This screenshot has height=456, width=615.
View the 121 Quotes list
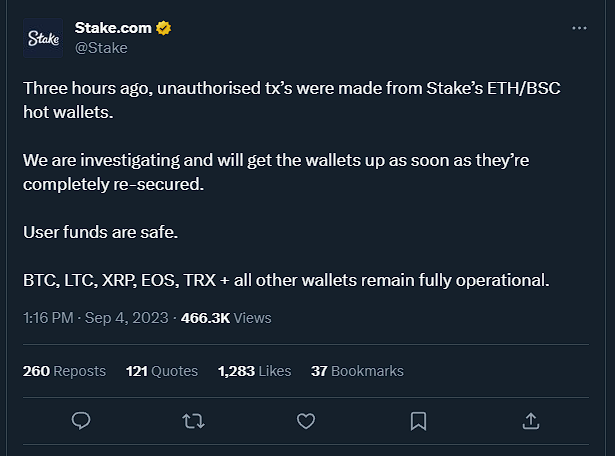pyautogui.click(x=162, y=371)
